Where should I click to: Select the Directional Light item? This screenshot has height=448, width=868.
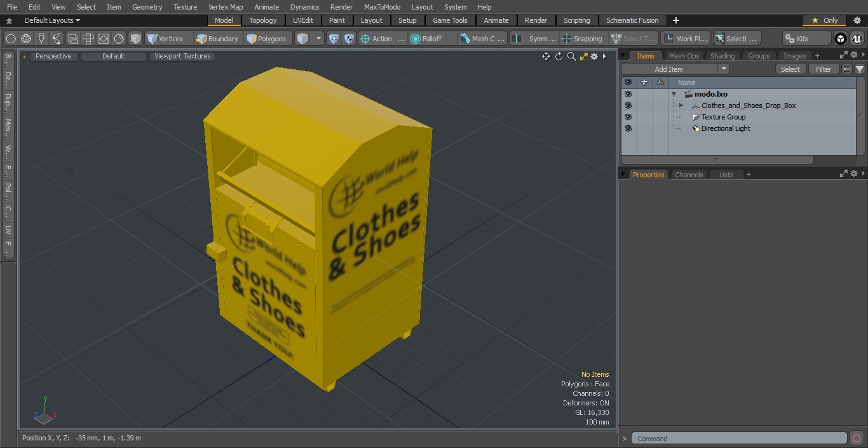726,128
